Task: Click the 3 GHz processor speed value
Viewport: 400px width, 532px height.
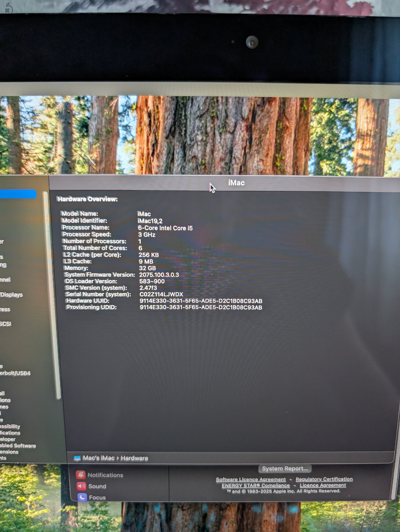Action: tap(147, 234)
